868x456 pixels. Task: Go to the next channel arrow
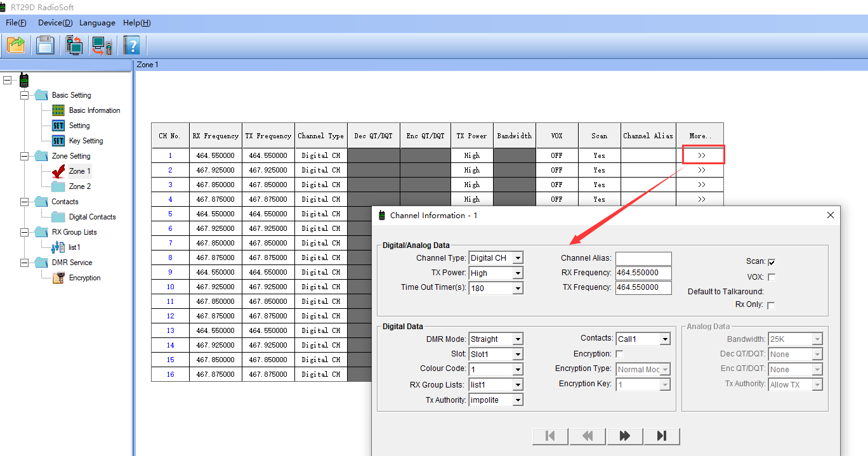pos(624,436)
